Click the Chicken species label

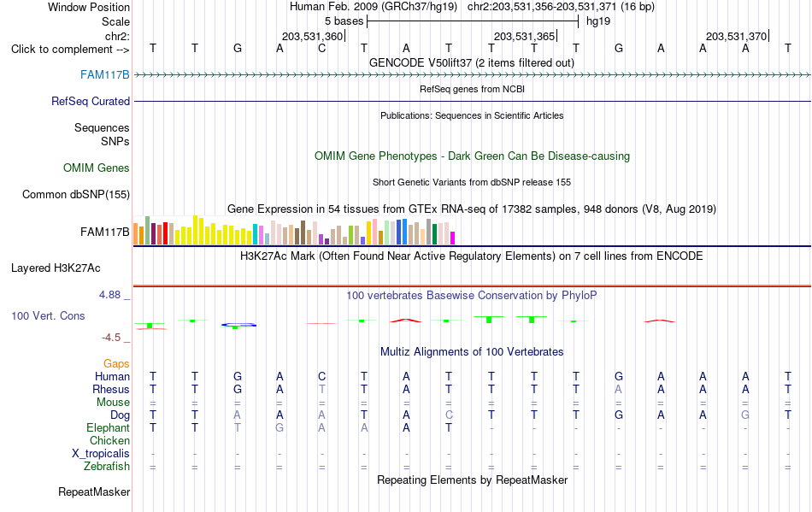(109, 440)
